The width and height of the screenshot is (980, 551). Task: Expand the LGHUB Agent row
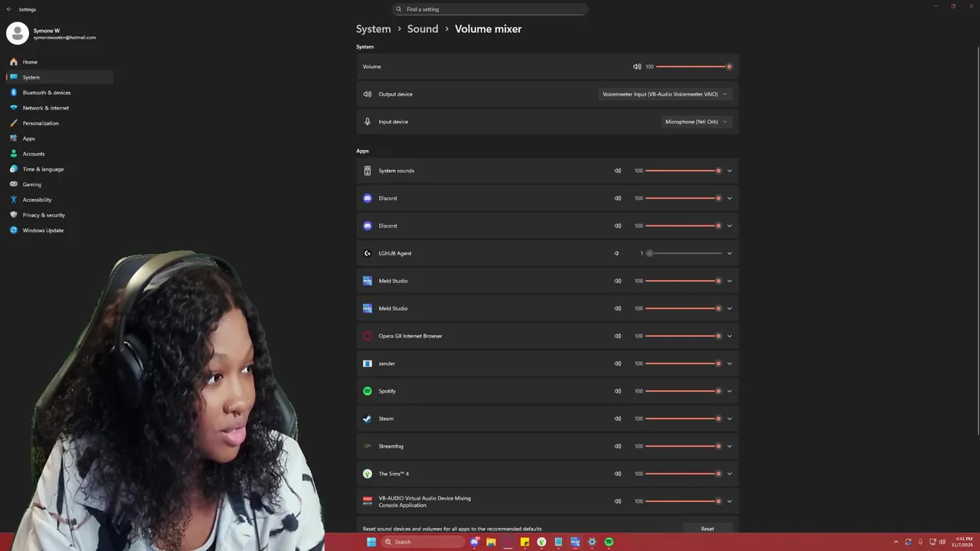pos(729,253)
